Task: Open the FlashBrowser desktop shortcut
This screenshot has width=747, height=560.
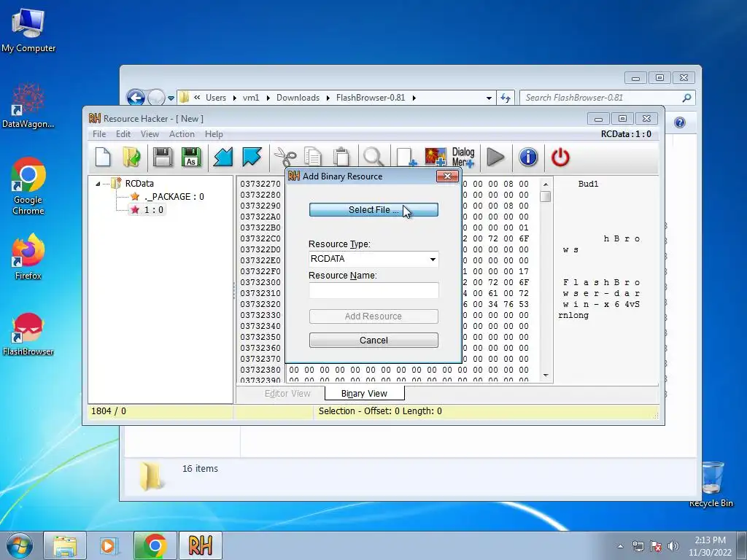Action: coord(28,334)
